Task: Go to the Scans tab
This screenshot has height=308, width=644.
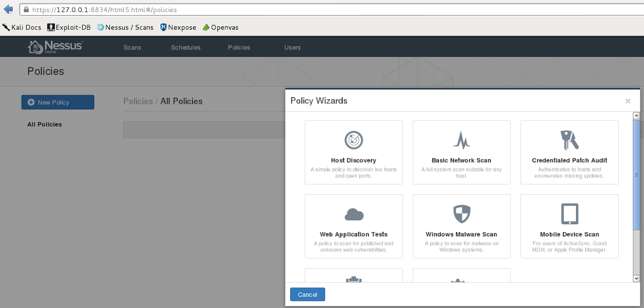Action: click(x=133, y=47)
